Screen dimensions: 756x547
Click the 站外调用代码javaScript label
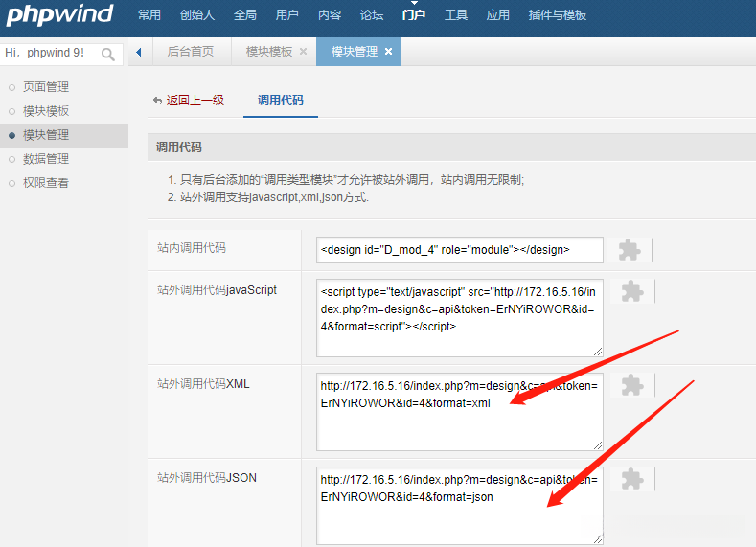pyautogui.click(x=217, y=289)
